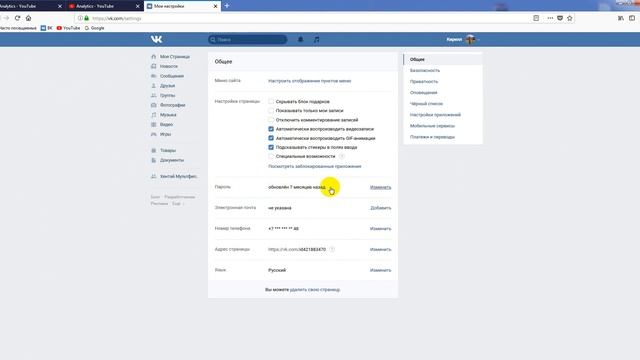Click Добавить next to Электронная почта
Screen dimensions: 640x360
[x=380, y=208]
